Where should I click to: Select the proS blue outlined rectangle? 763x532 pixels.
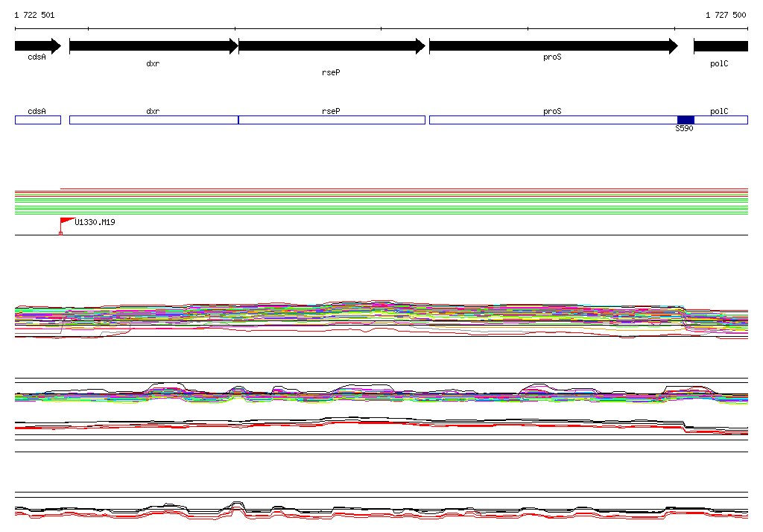coord(552,120)
